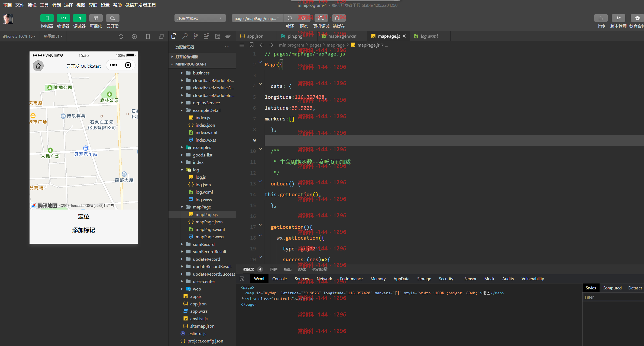Open the 项目 menu
This screenshot has height=346, width=644.
tap(8, 5)
